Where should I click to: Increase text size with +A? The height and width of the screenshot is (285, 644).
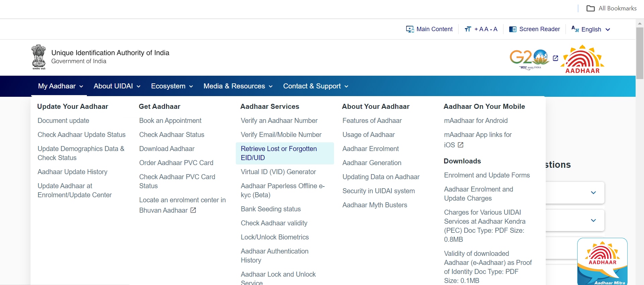click(479, 29)
